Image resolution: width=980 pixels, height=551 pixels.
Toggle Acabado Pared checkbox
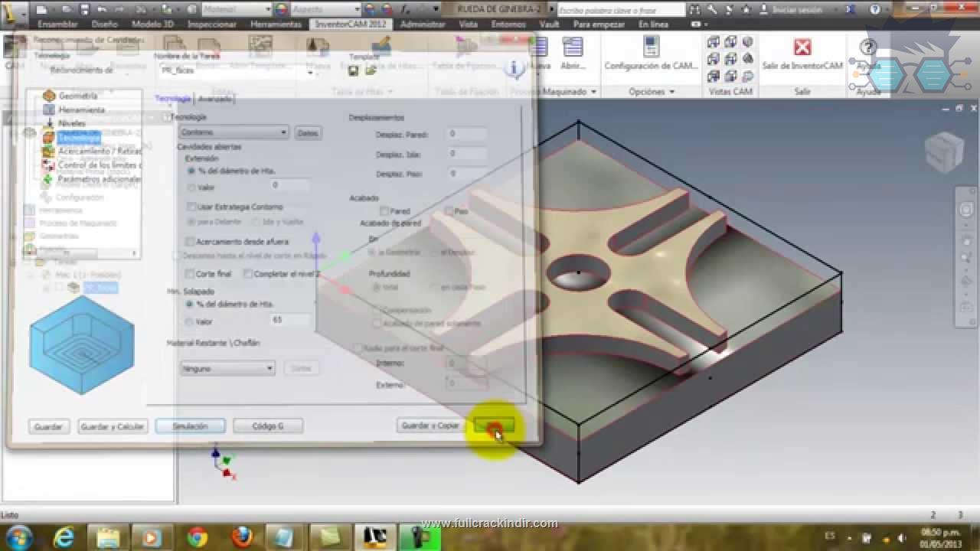click(x=384, y=210)
